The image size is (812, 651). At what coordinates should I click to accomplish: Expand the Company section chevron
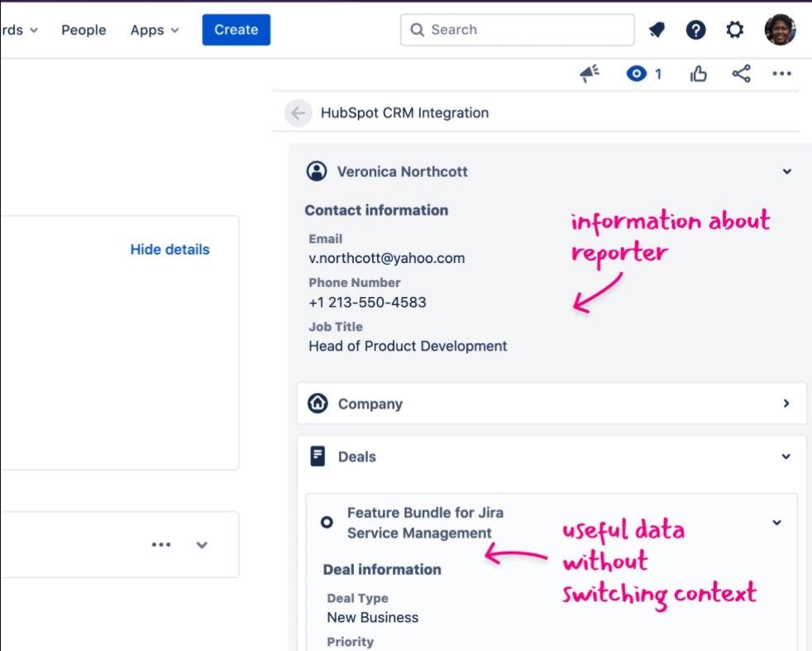[786, 403]
